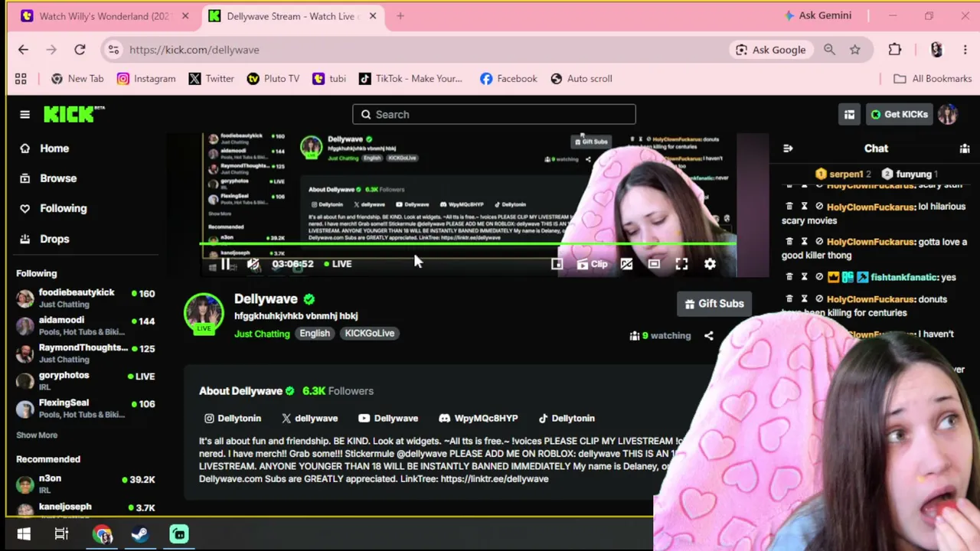This screenshot has width=980, height=551.
Task: Open aidamoodi's followed channel
Action: [x=86, y=326]
